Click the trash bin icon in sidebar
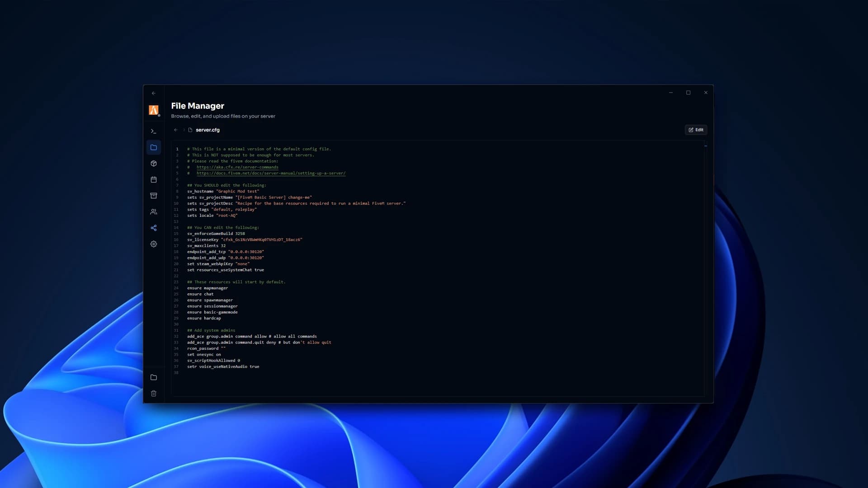Viewport: 868px width, 488px height. click(154, 394)
